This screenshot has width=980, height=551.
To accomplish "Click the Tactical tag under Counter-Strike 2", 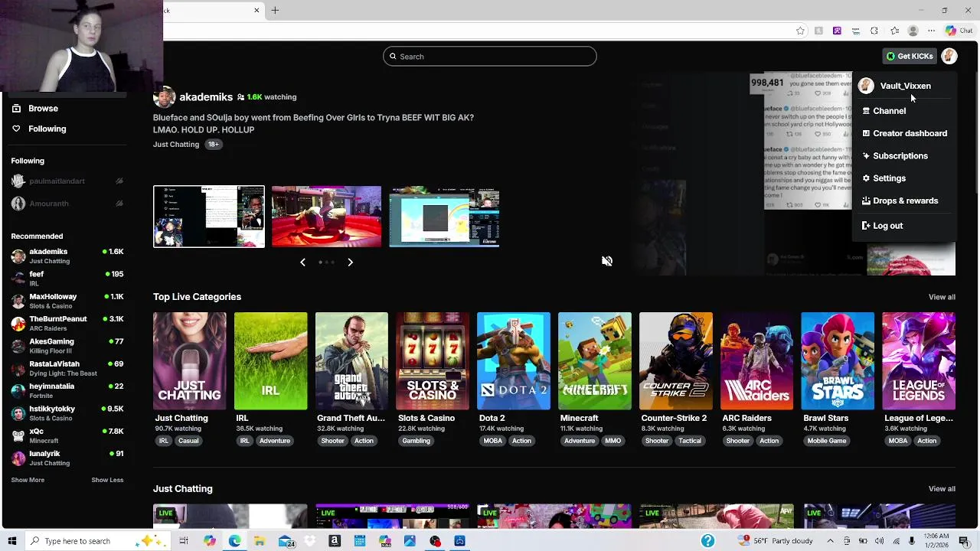I will pos(690,441).
